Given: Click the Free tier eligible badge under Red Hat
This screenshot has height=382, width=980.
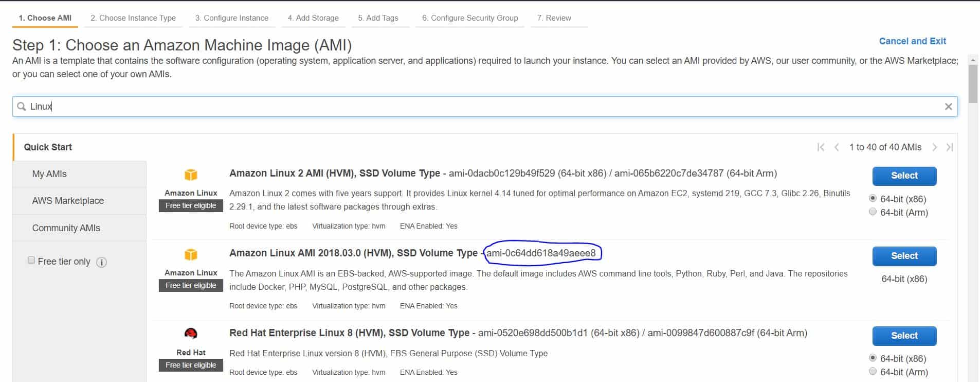Looking at the screenshot, I should click(191, 365).
